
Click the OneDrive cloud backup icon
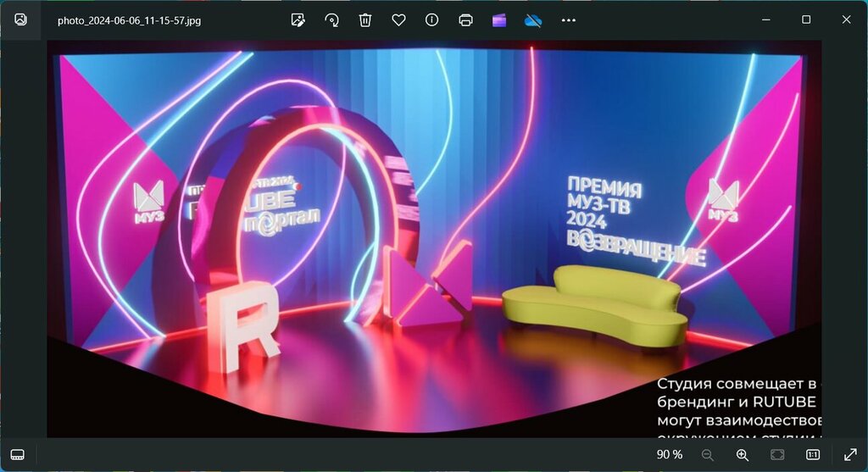point(533,20)
